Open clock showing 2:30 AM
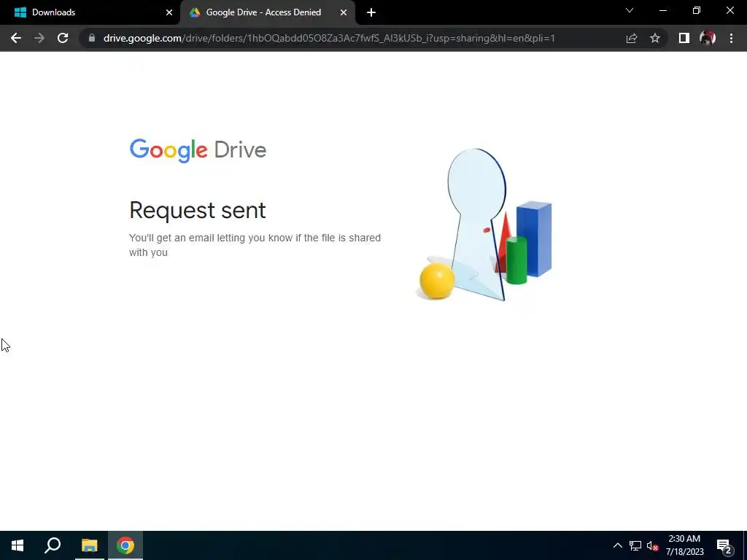This screenshot has width=747, height=560. (684, 545)
